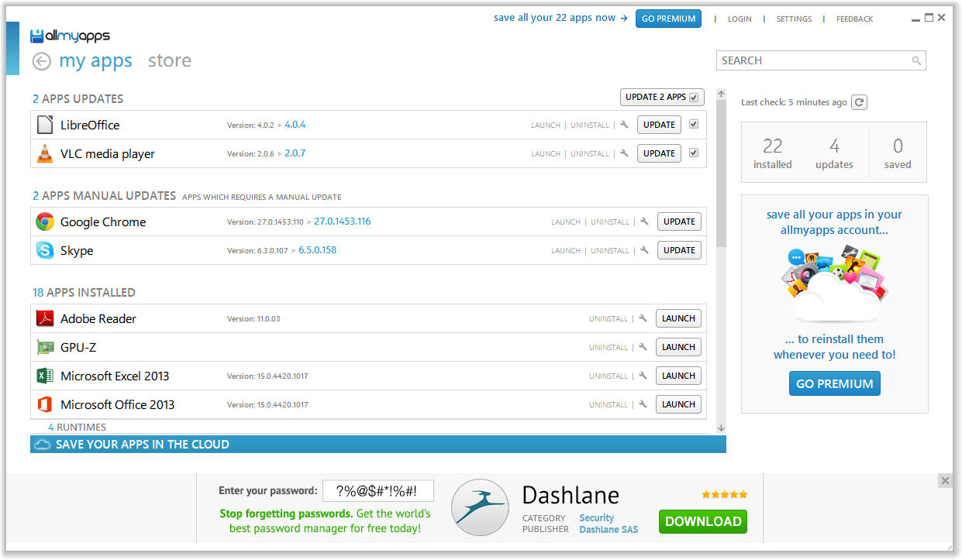Click UNINSTALL link for Adobe Reader
Viewport: 962px width, 560px height.
click(609, 319)
